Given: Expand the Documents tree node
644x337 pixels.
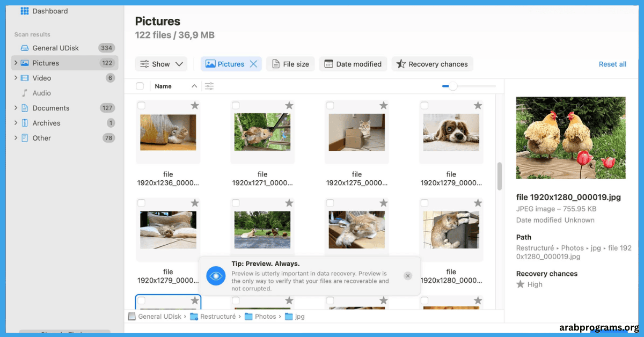Looking at the screenshot, I should [x=15, y=108].
